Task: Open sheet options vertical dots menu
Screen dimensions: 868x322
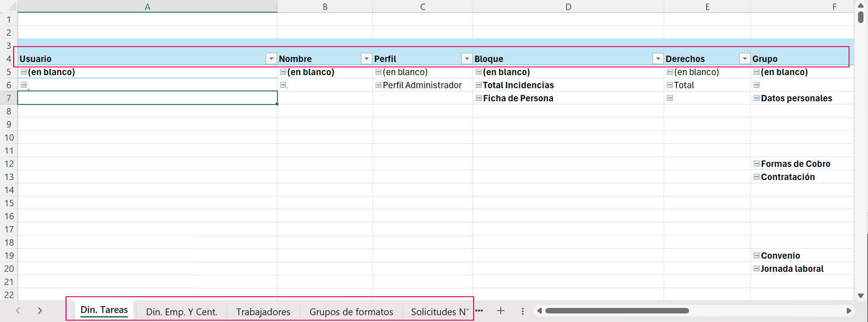Action: pos(523,311)
